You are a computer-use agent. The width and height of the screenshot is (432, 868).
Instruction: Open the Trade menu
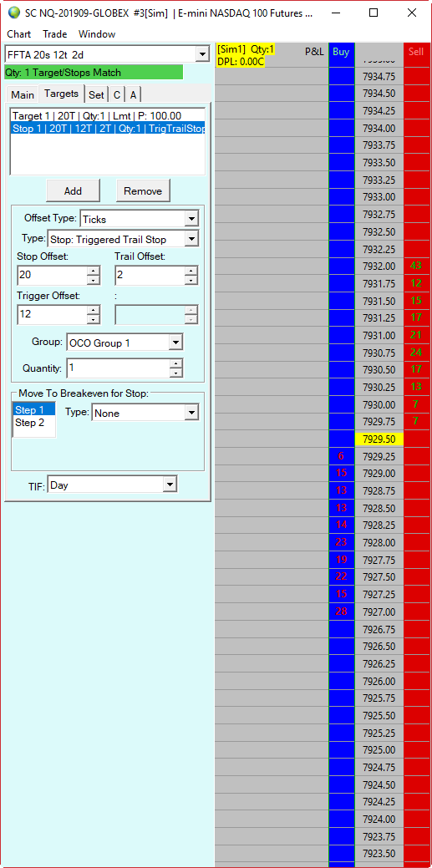coord(55,34)
